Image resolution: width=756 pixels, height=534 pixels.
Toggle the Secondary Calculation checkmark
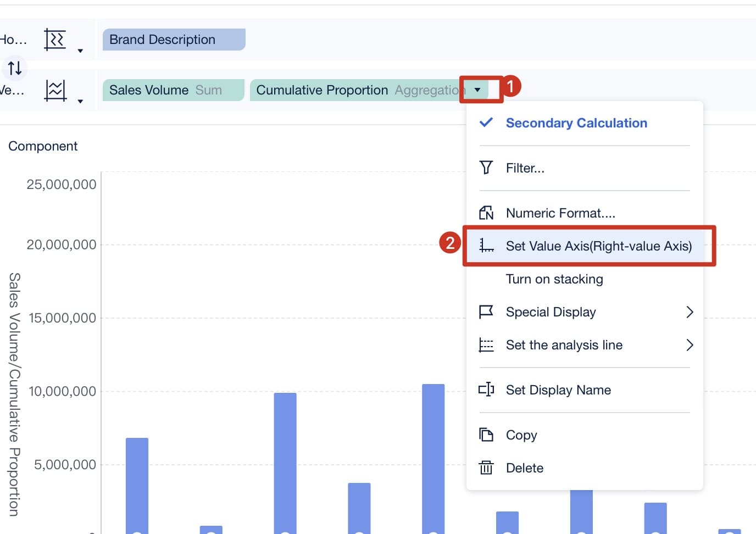(x=486, y=123)
